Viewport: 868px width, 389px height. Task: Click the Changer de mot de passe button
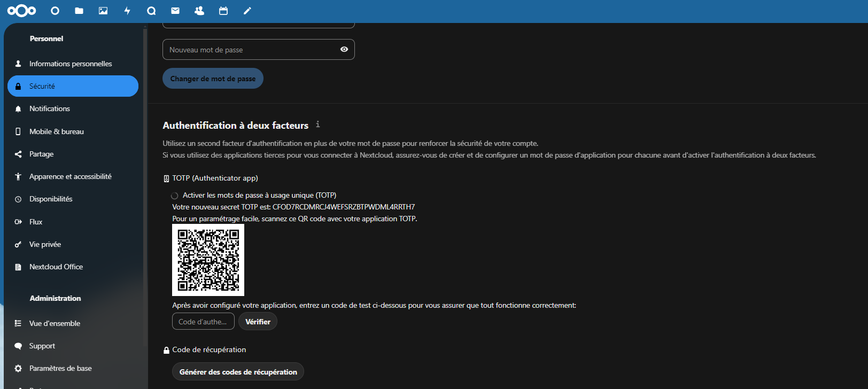[213, 79]
